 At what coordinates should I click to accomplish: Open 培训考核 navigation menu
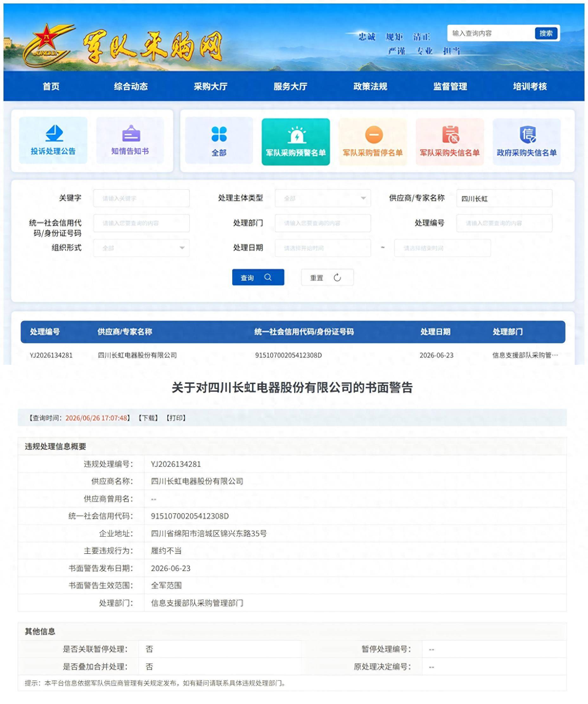click(530, 86)
